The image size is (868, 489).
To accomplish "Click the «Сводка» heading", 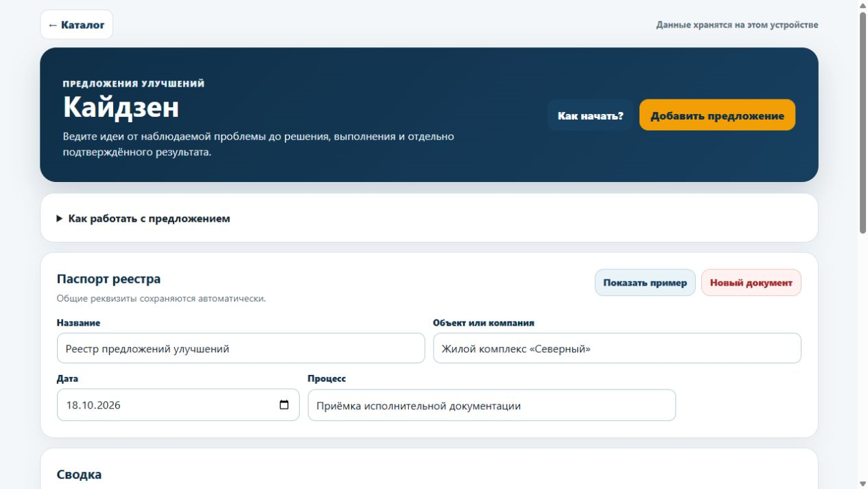I will pos(79,475).
